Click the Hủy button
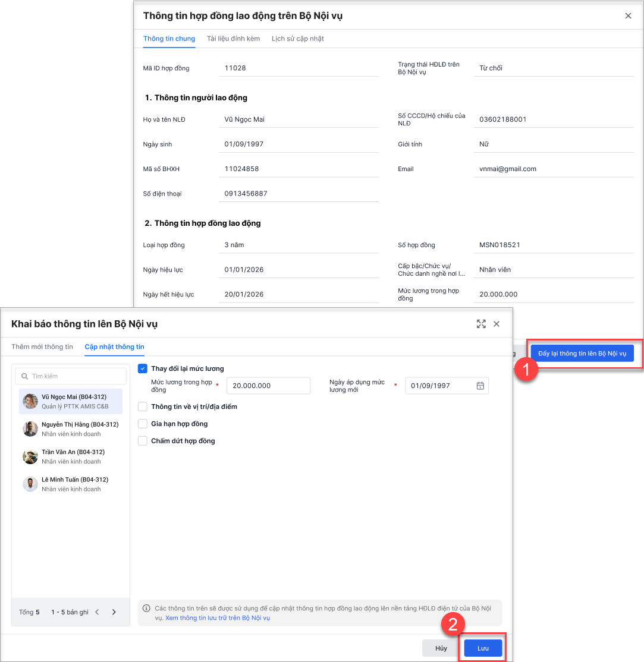 [x=441, y=648]
